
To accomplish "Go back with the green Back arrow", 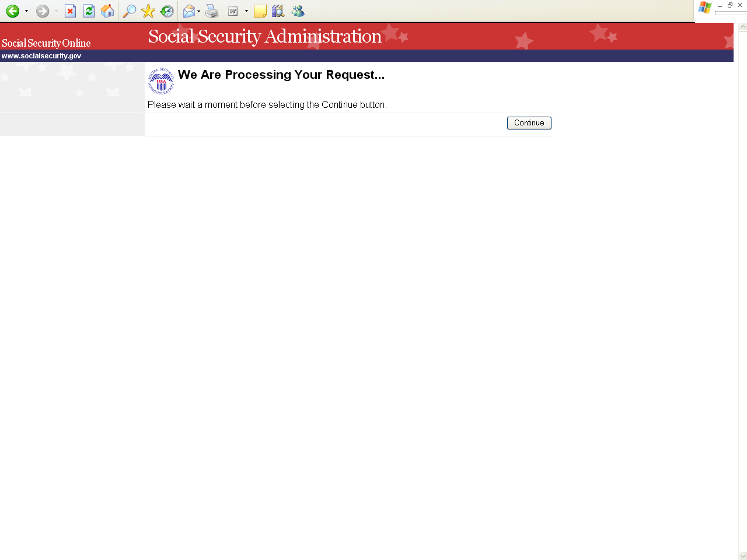I will coord(13,11).
